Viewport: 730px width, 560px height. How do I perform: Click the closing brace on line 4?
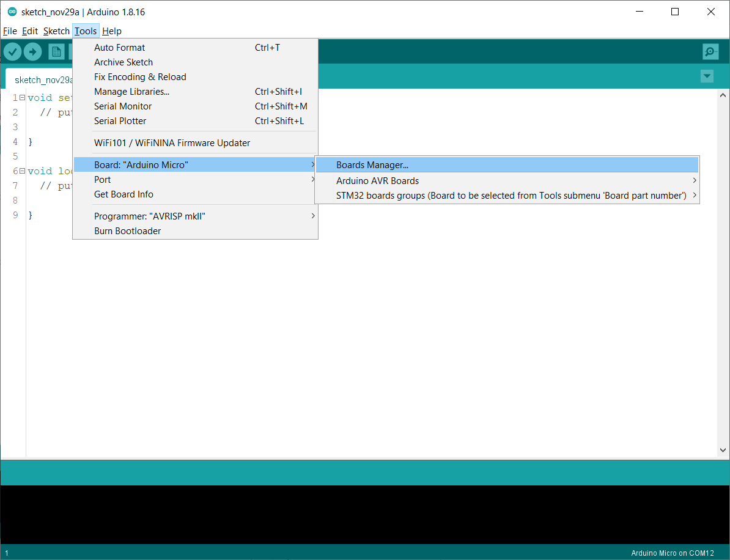point(31,141)
